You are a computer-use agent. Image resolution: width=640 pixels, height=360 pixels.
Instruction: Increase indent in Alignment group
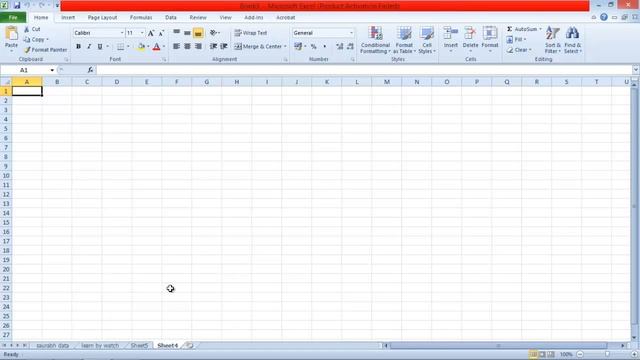click(x=224, y=47)
